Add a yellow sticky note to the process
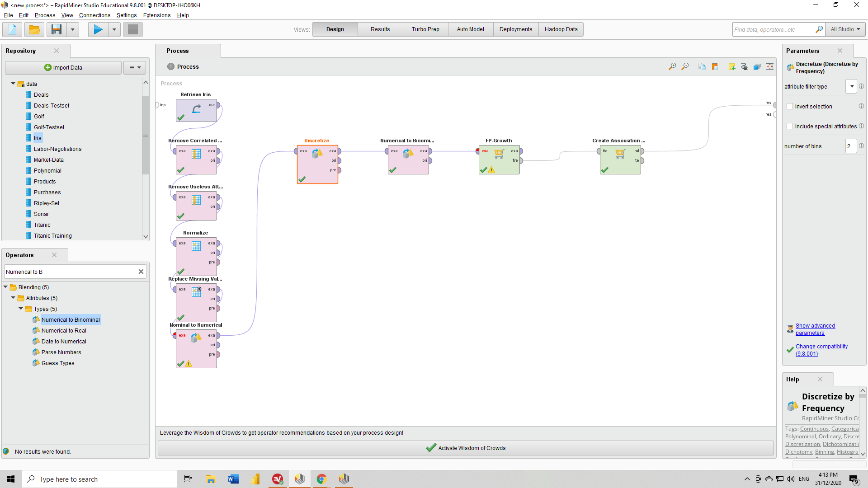868x488 pixels. pos(732,67)
